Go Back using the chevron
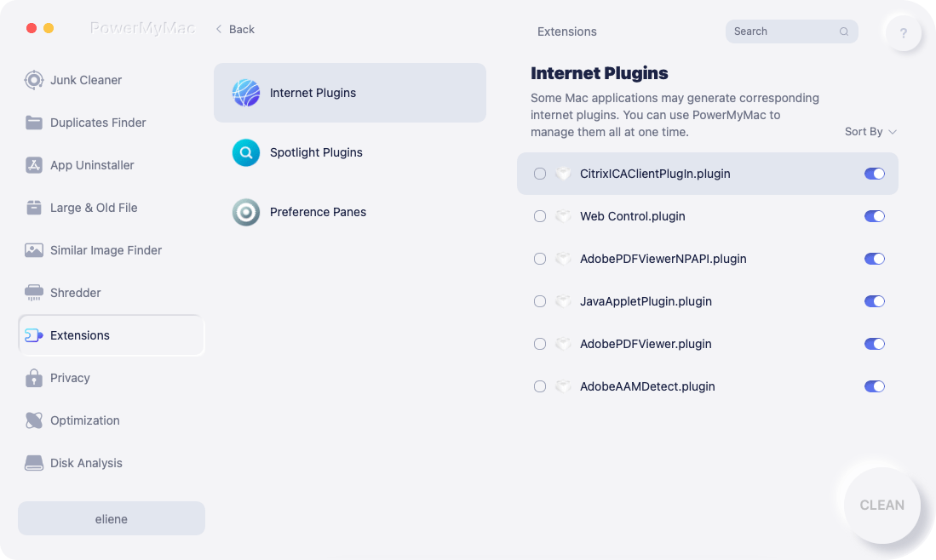 [x=234, y=29]
